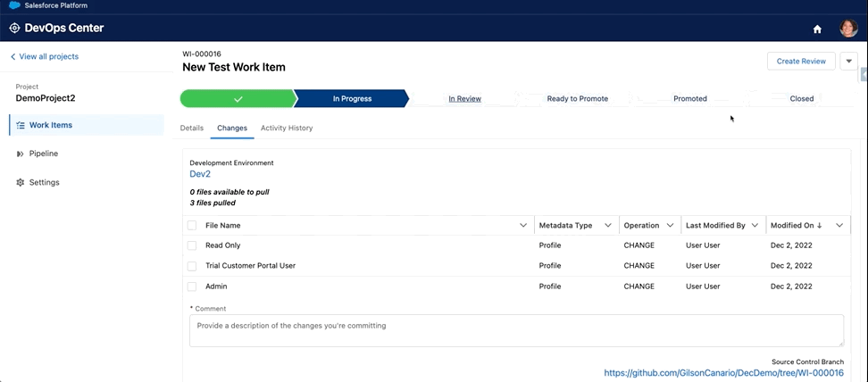Open the File Name column menu
This screenshot has width=868, height=382.
tap(523, 226)
